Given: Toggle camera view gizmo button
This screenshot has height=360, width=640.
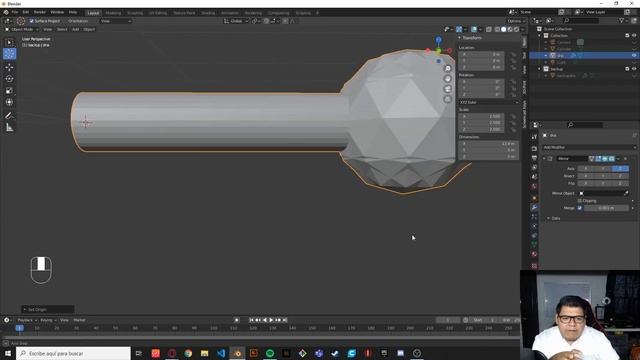Looking at the screenshot, I should pos(448,89).
